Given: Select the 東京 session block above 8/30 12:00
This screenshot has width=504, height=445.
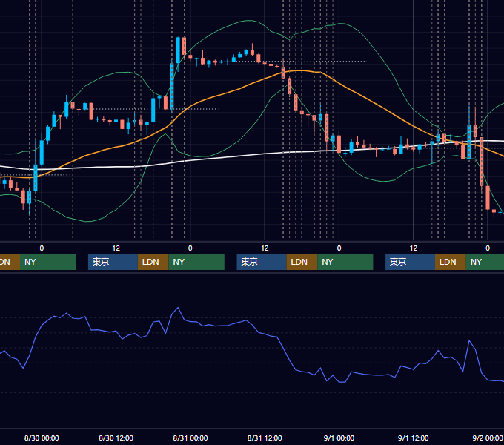Looking at the screenshot, I should 113,262.
